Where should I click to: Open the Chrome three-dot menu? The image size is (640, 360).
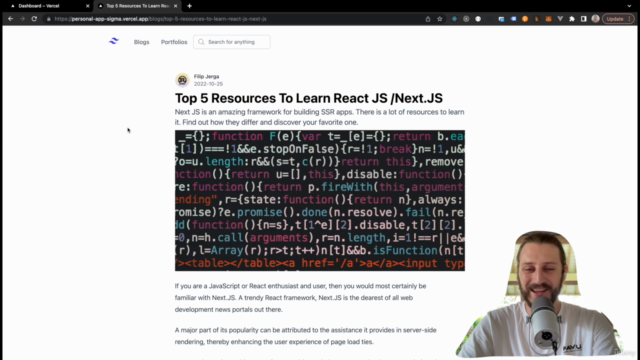(630, 19)
